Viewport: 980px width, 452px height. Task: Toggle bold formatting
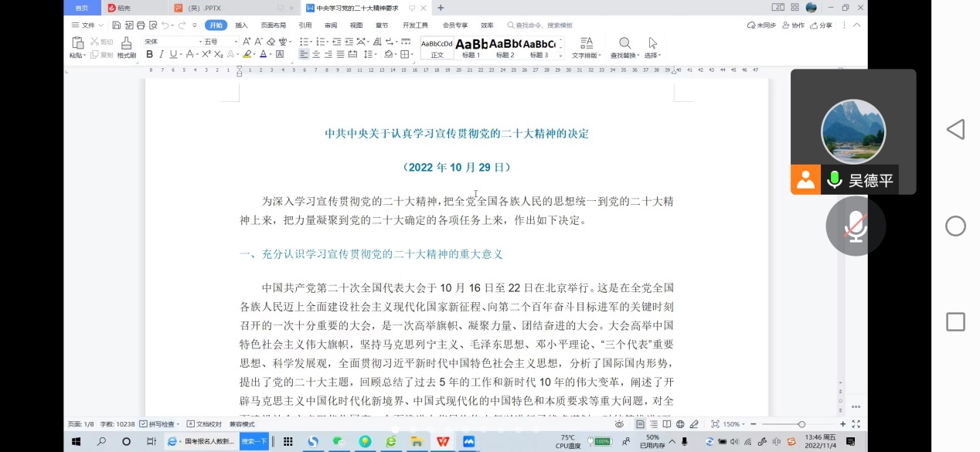click(x=150, y=55)
